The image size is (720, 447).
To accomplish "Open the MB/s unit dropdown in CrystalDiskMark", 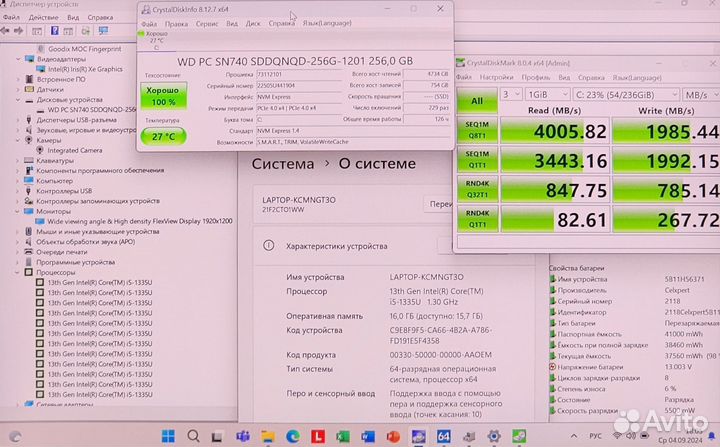I will coord(701,95).
